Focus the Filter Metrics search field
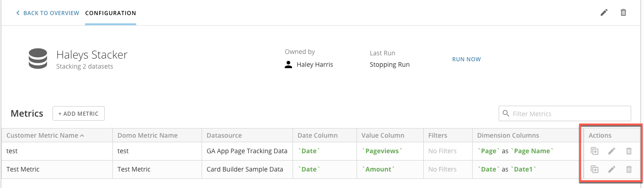The image size is (644, 188). pos(565,113)
